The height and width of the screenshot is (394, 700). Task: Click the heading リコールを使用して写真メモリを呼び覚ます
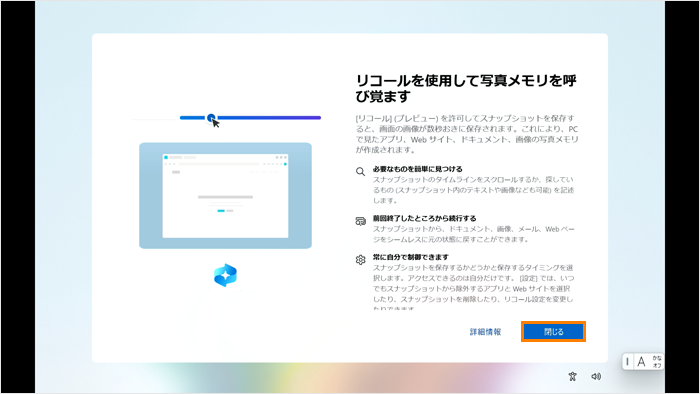(x=466, y=88)
